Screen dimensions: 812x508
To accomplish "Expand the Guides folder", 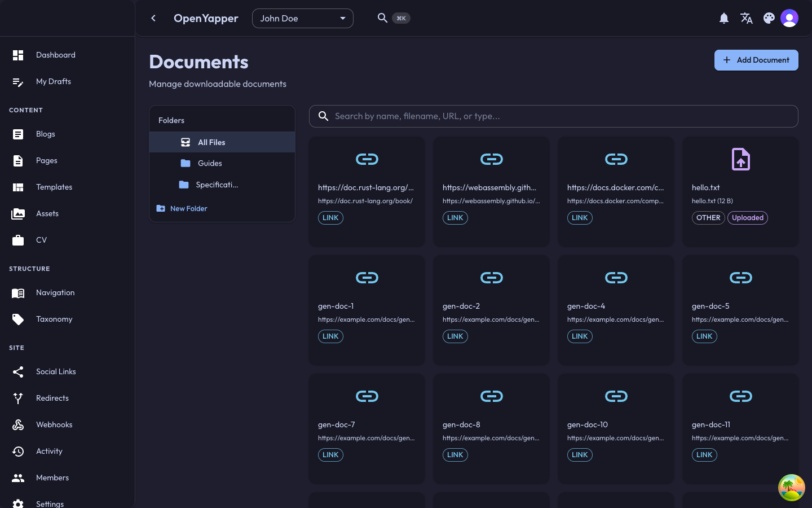I will tap(210, 163).
